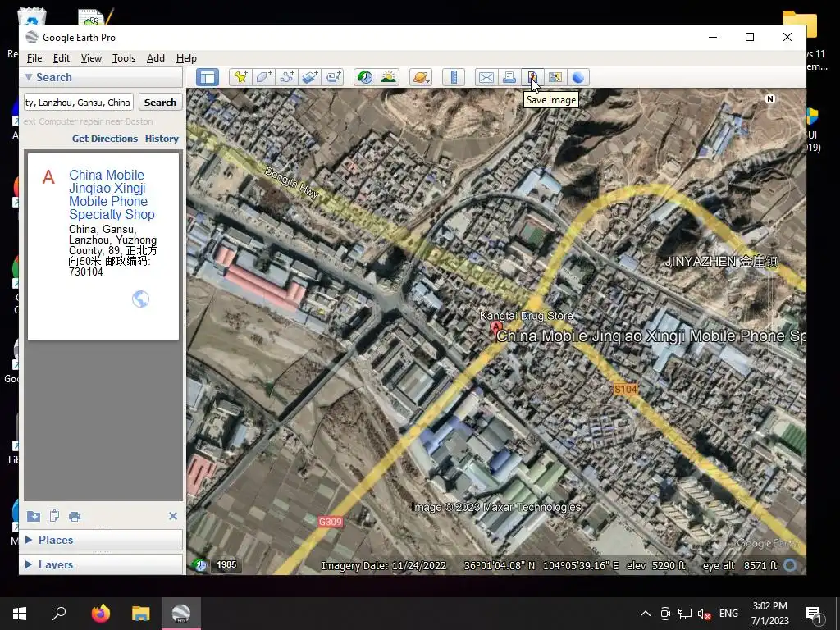This screenshot has width=840, height=630.
Task: Click the Imagery Date 11/24/2022 text
Action: [384, 566]
